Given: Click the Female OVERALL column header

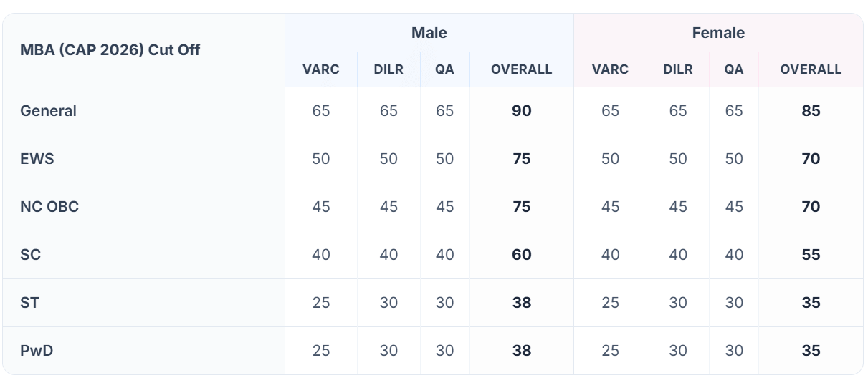Looking at the screenshot, I should (811, 69).
